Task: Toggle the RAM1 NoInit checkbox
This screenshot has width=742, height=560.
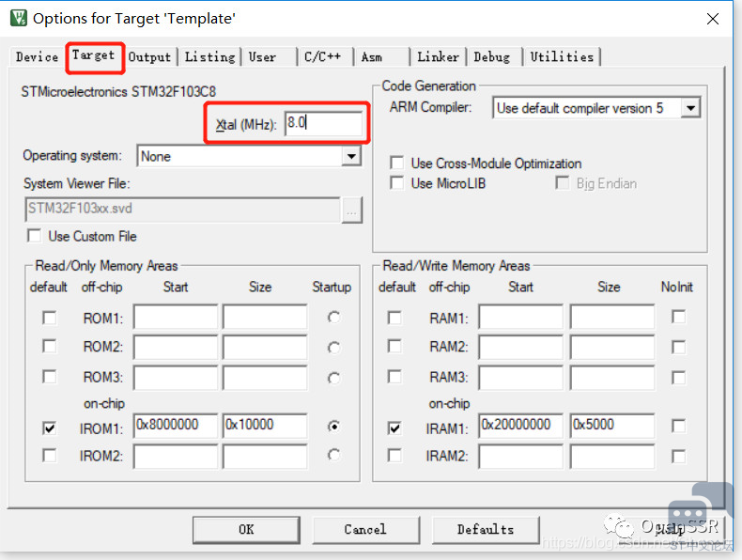Action: 678,317
